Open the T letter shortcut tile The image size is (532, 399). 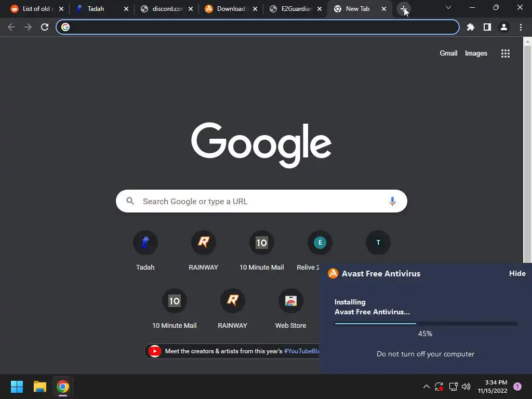point(378,243)
